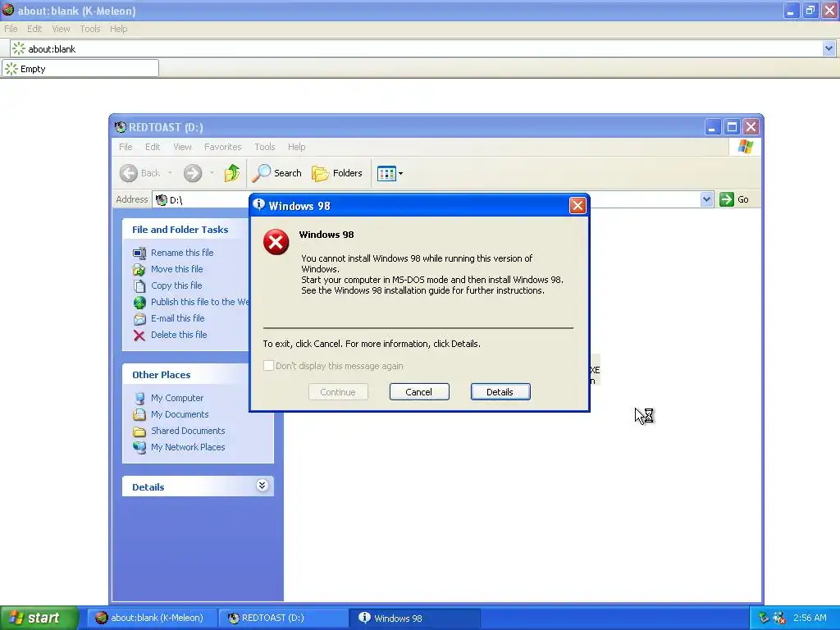
Task: Click the info icon in dialog title bar
Action: 258,204
